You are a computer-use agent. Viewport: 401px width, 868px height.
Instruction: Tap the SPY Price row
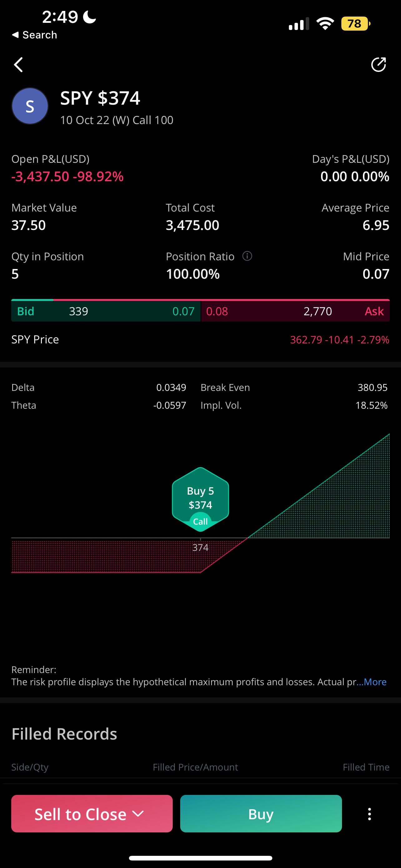pyautogui.click(x=200, y=339)
